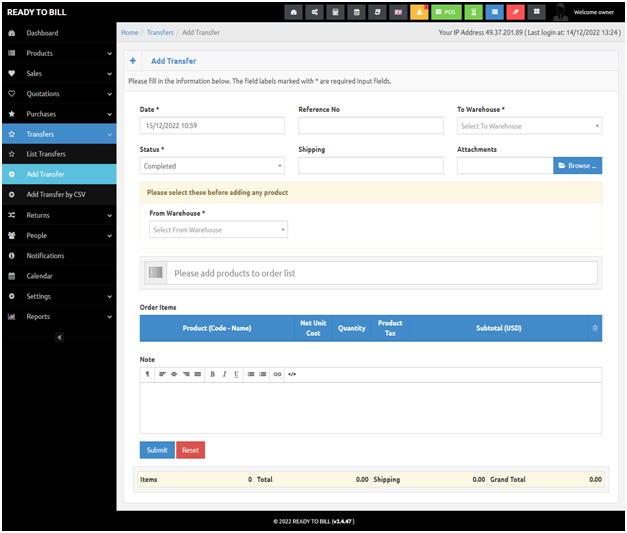
Task: Click the Browse attachments button
Action: (x=577, y=166)
